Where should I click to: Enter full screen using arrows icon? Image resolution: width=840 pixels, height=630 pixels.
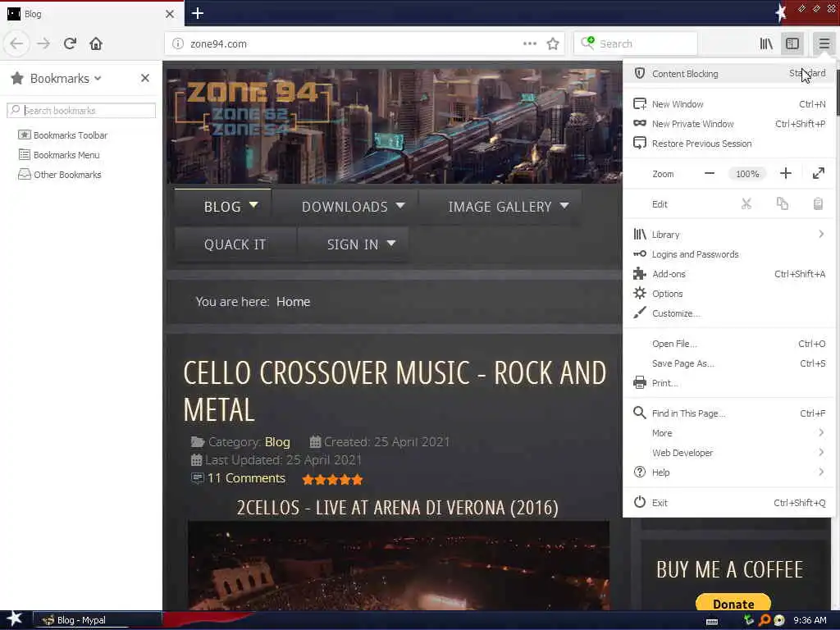818,174
